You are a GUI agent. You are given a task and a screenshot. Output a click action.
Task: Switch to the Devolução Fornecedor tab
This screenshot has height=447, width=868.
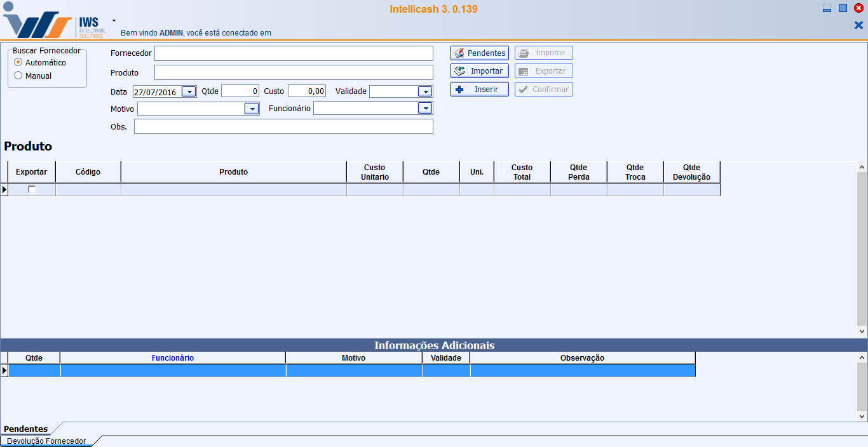[x=46, y=441]
